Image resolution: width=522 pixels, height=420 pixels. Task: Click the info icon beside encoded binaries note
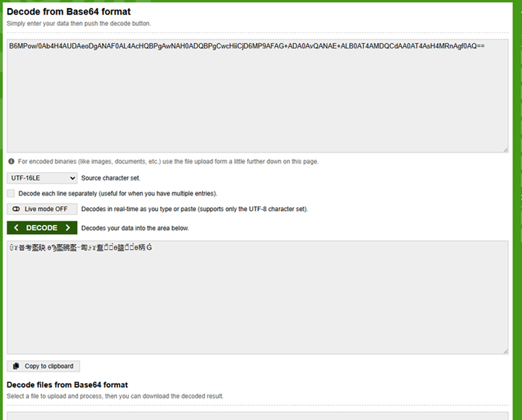11,161
